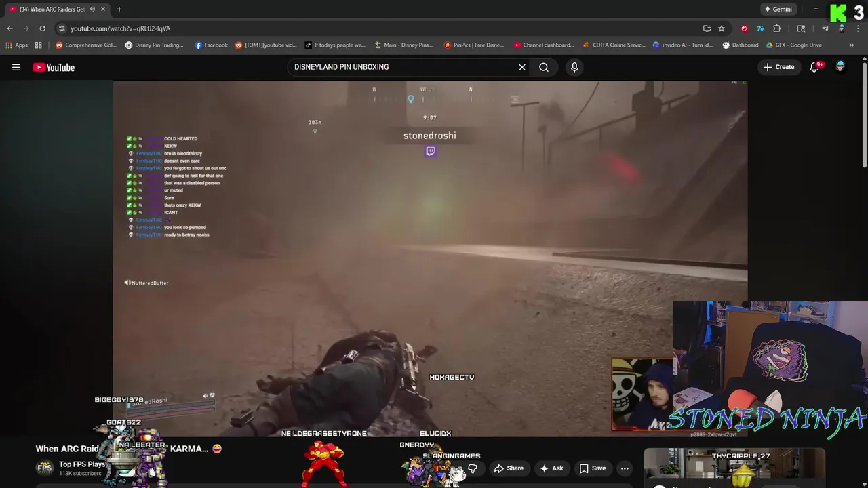This screenshot has height=488, width=868.
Task: Click the magnifier search button
Action: [x=544, y=67]
